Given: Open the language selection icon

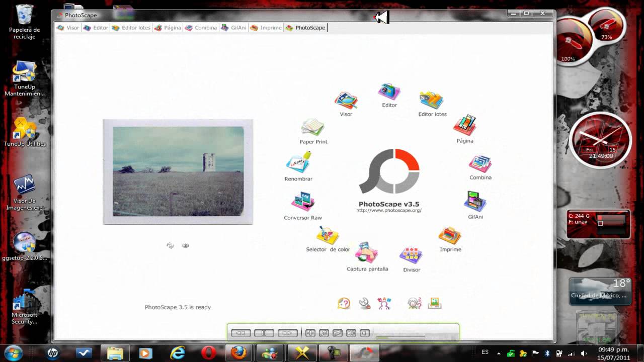Looking at the screenshot, I should 384,303.
